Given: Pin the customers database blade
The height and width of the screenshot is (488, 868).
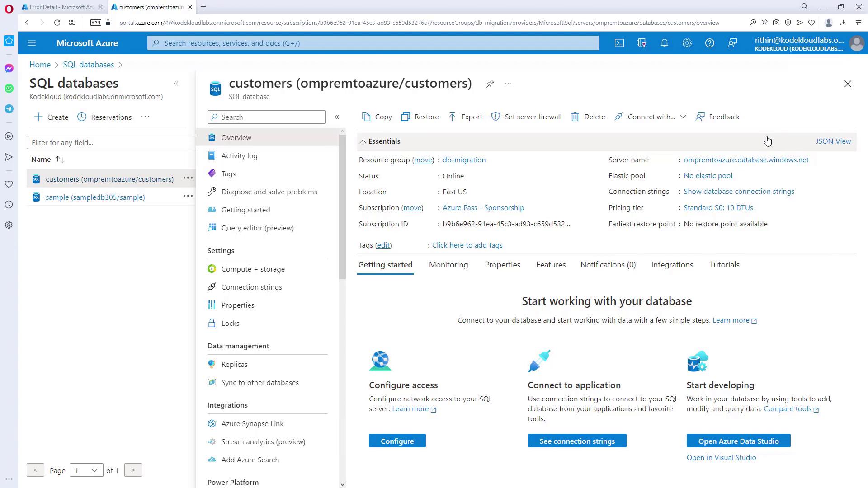Looking at the screenshot, I should tap(490, 84).
